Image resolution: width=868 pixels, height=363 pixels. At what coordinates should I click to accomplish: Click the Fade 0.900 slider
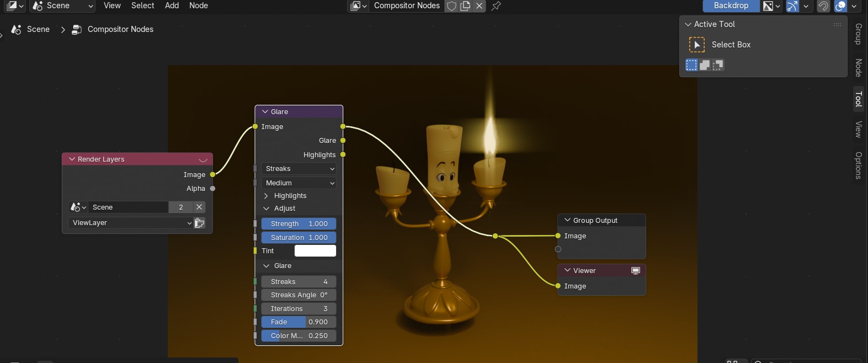pyautogui.click(x=299, y=322)
